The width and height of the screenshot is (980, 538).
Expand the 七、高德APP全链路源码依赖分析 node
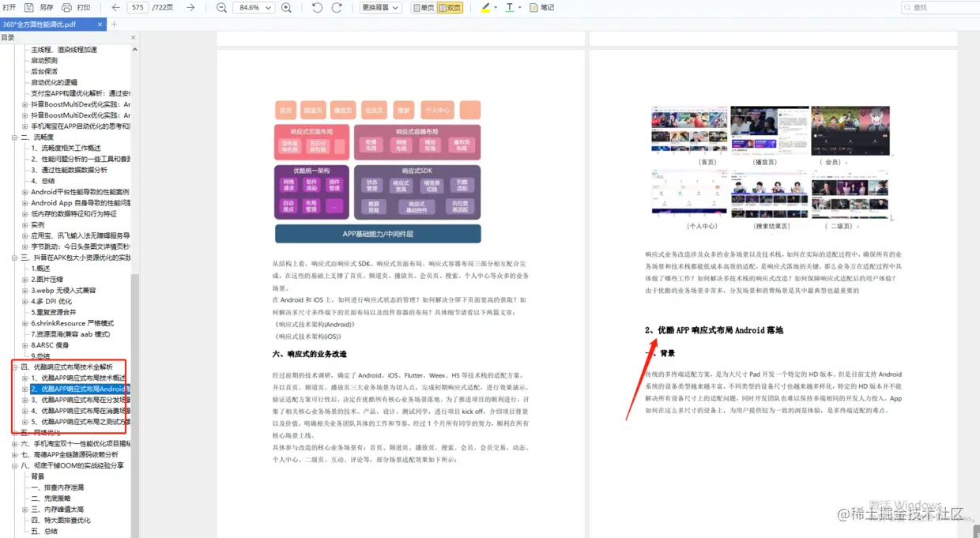(x=14, y=455)
